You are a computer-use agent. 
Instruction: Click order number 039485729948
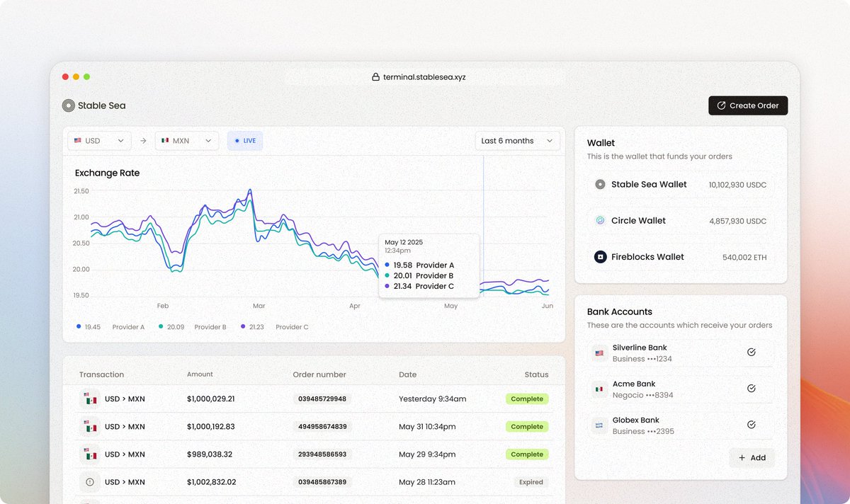tap(322, 399)
